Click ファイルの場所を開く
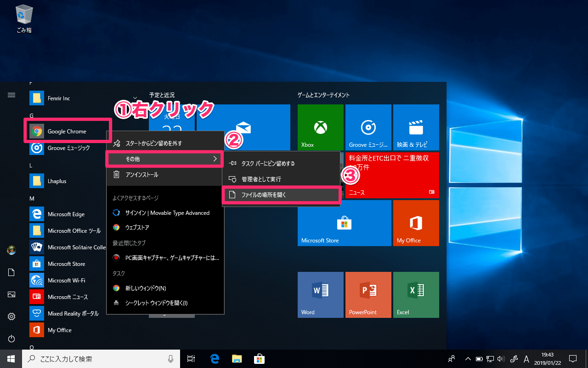This screenshot has height=368, width=588. pyautogui.click(x=281, y=195)
